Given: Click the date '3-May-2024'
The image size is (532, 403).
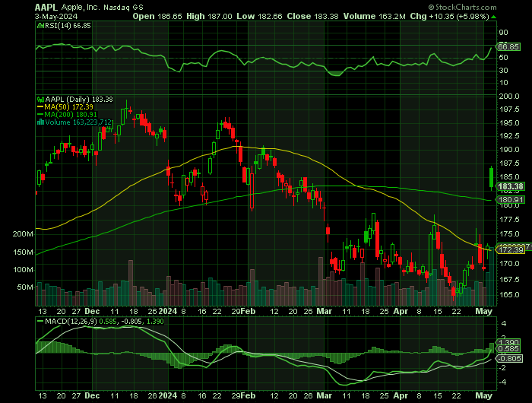Looking at the screenshot, I should tap(56, 16).
